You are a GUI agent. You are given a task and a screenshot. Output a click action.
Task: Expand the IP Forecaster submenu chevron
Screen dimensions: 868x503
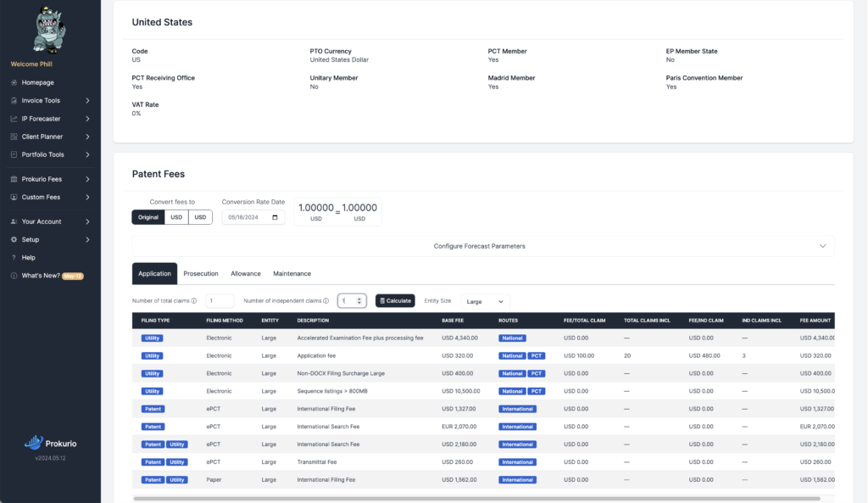click(87, 119)
